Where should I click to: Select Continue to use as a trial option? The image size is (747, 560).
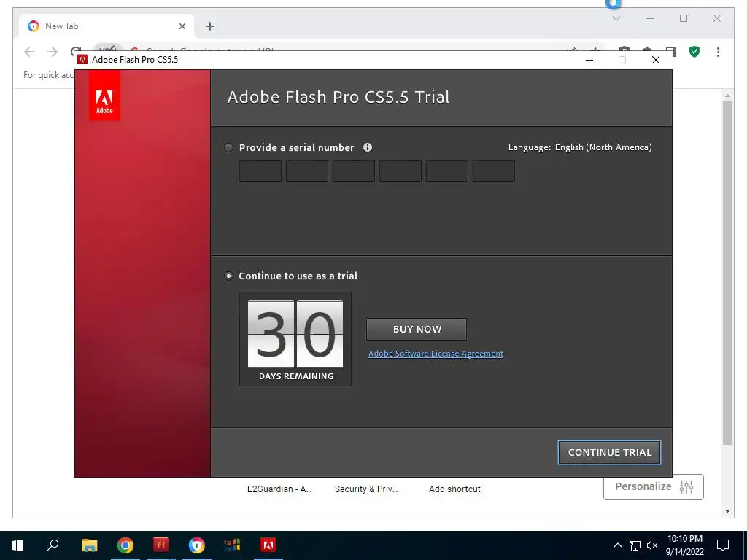(x=228, y=276)
